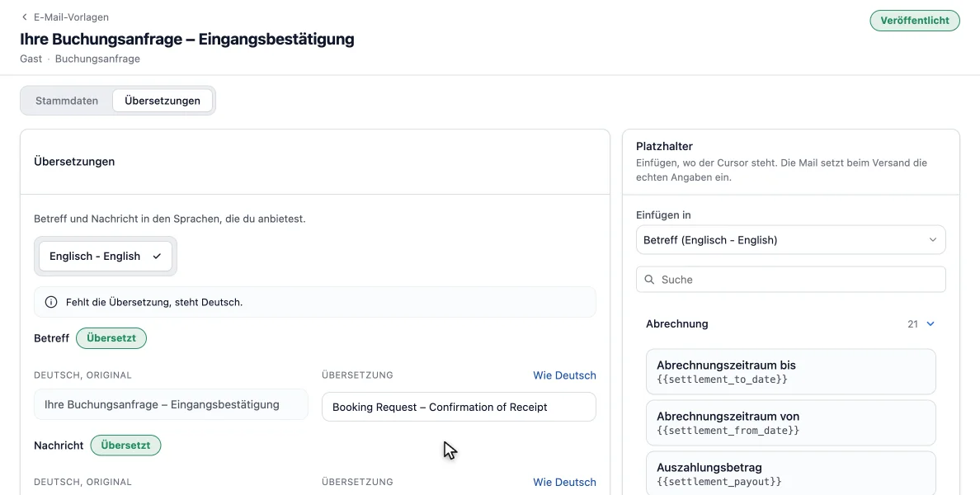Switch to the Stammdaten tab

pos(67,101)
